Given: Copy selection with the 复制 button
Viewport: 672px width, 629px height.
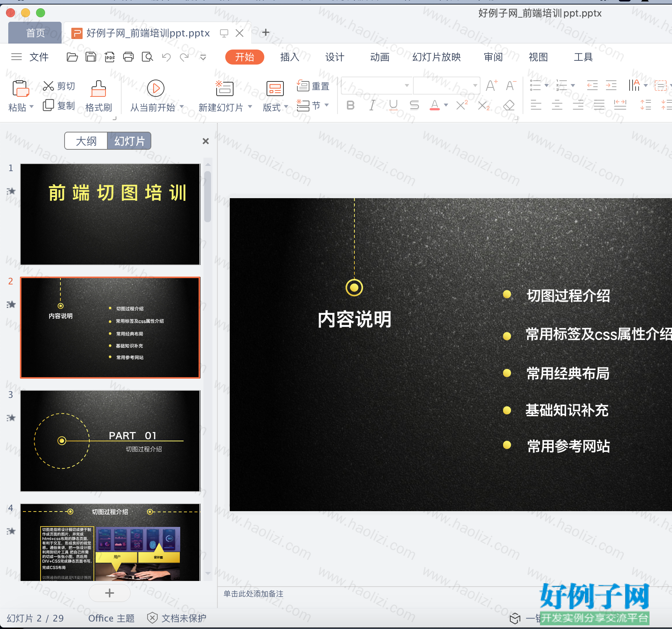Looking at the screenshot, I should (59, 105).
